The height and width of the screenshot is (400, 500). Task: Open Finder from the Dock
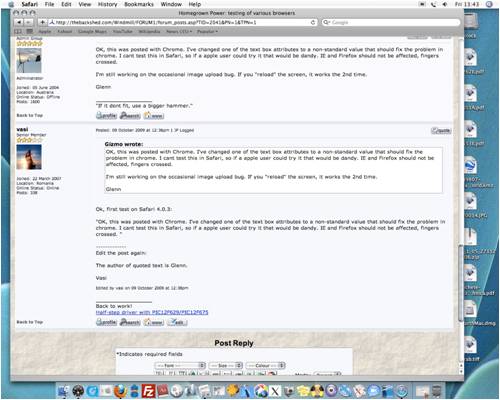point(63,391)
